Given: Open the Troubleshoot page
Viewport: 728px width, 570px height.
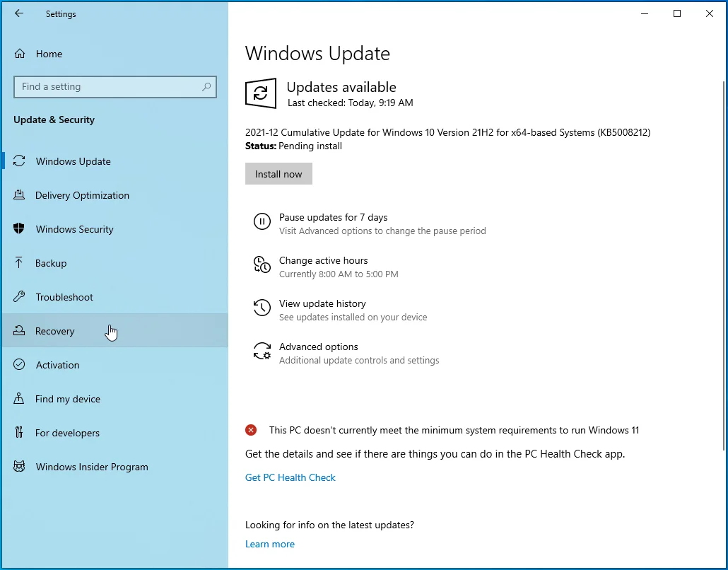Looking at the screenshot, I should [x=115, y=297].
